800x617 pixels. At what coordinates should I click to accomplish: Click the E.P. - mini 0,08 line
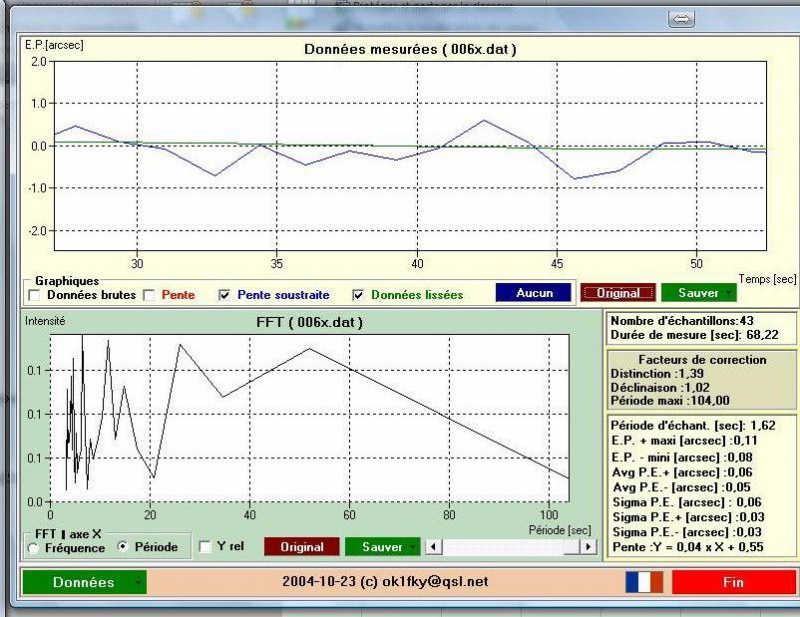point(682,457)
